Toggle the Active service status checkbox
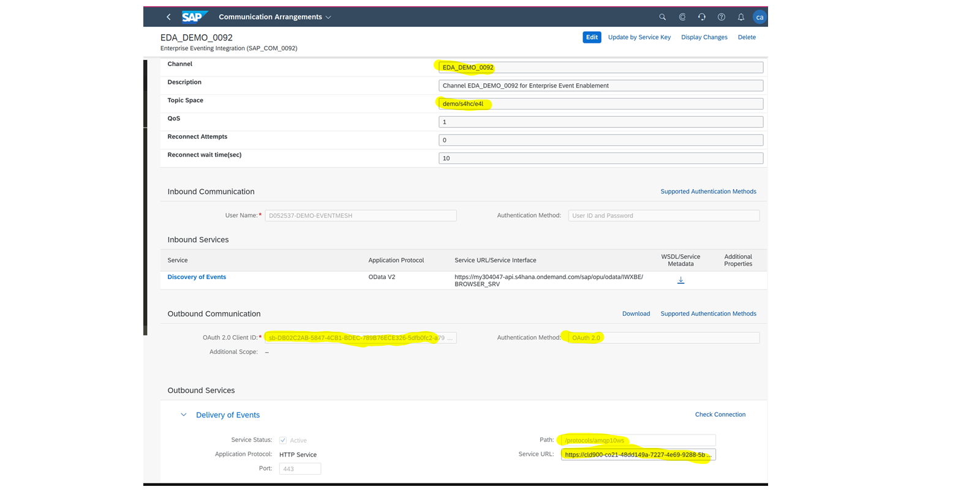 coord(283,441)
